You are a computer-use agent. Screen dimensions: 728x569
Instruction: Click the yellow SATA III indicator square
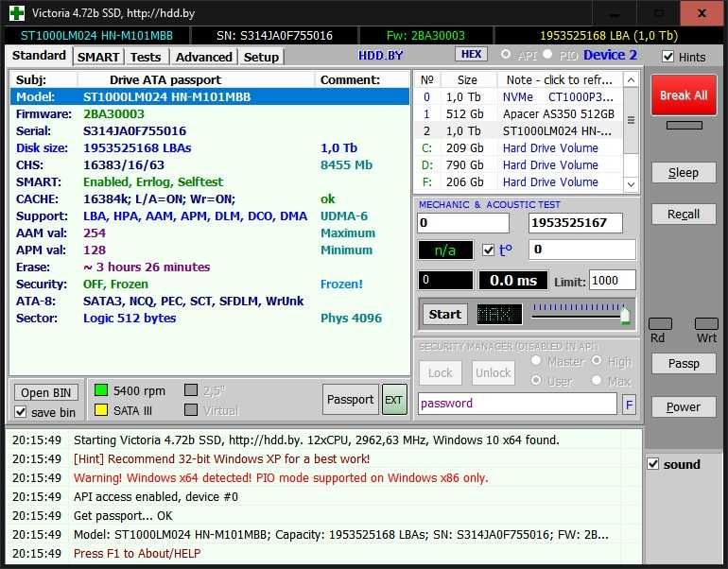click(101, 410)
